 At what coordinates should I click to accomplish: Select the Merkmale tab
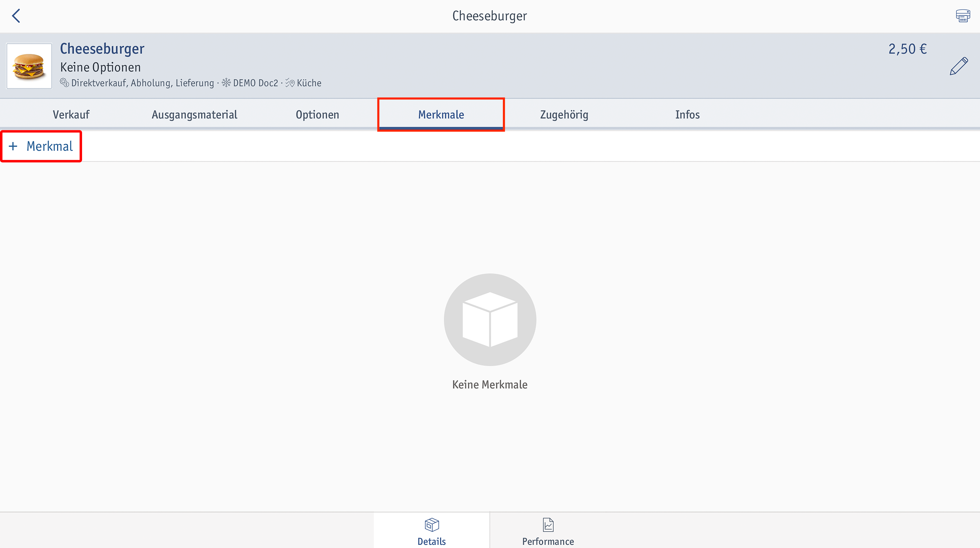click(441, 115)
